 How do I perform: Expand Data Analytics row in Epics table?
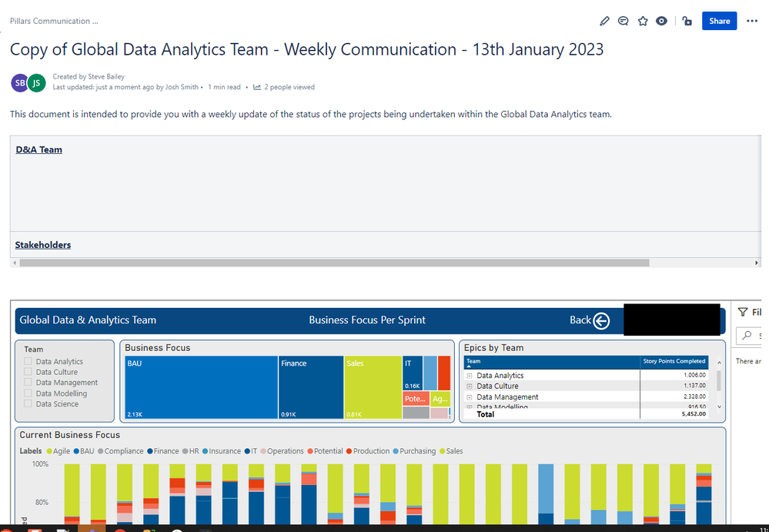click(470, 376)
